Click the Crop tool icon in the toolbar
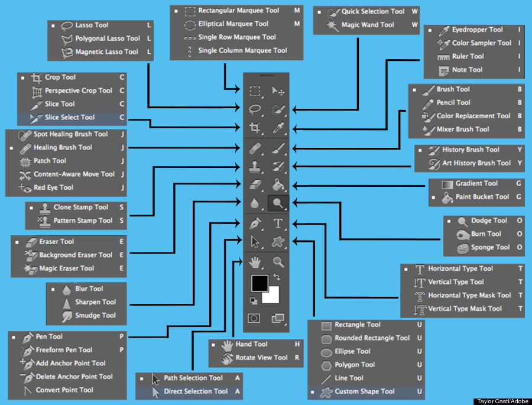The image size is (532, 405). 255,128
